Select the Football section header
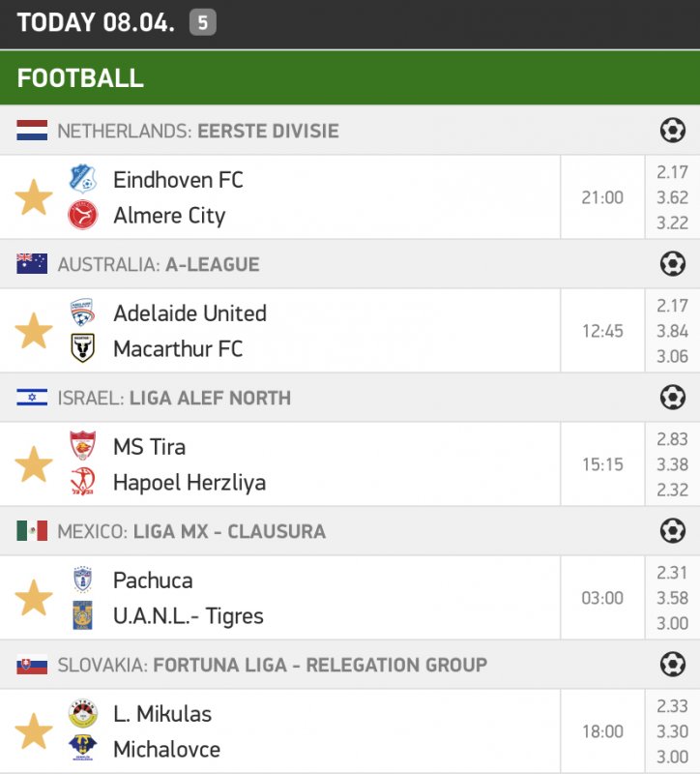Screen dimensions: 700x774 pyautogui.click(x=80, y=78)
